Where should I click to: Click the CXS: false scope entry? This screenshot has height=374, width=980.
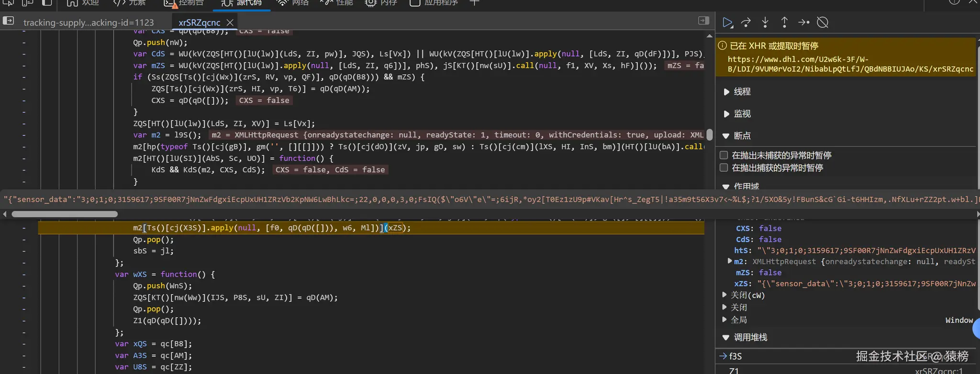tap(758, 228)
